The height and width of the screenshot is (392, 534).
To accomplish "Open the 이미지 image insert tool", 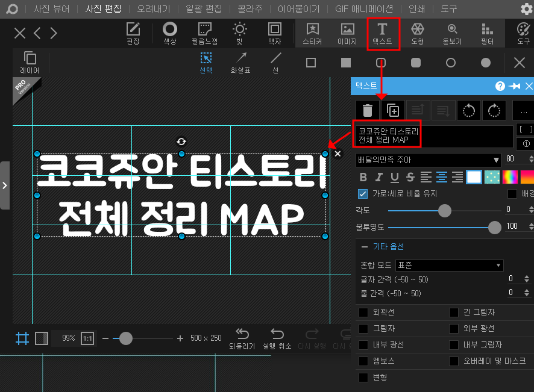I will [347, 33].
